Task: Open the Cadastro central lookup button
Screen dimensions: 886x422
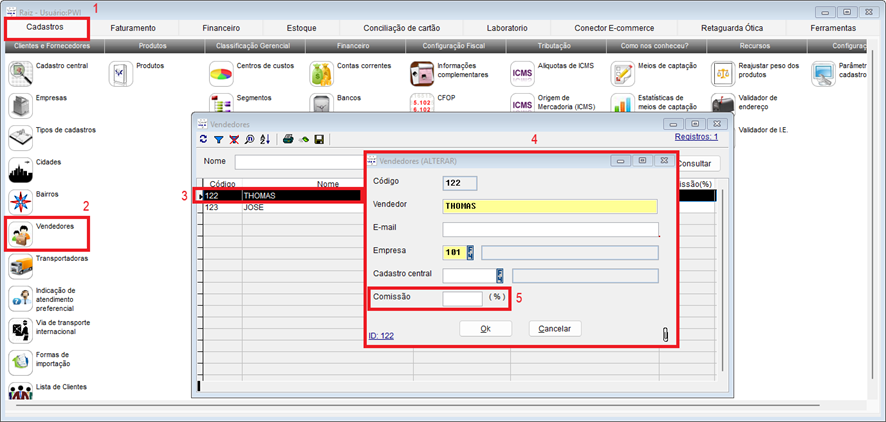Action: (500, 275)
